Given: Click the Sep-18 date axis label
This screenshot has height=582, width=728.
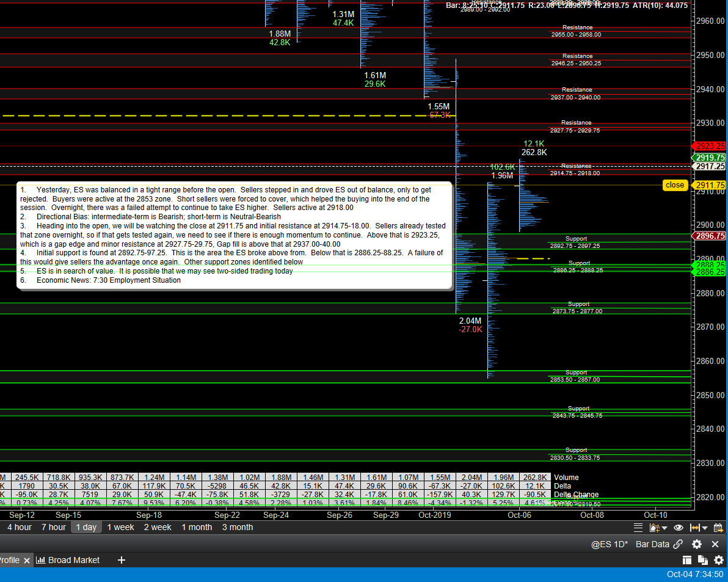Looking at the screenshot, I should 149,515.
